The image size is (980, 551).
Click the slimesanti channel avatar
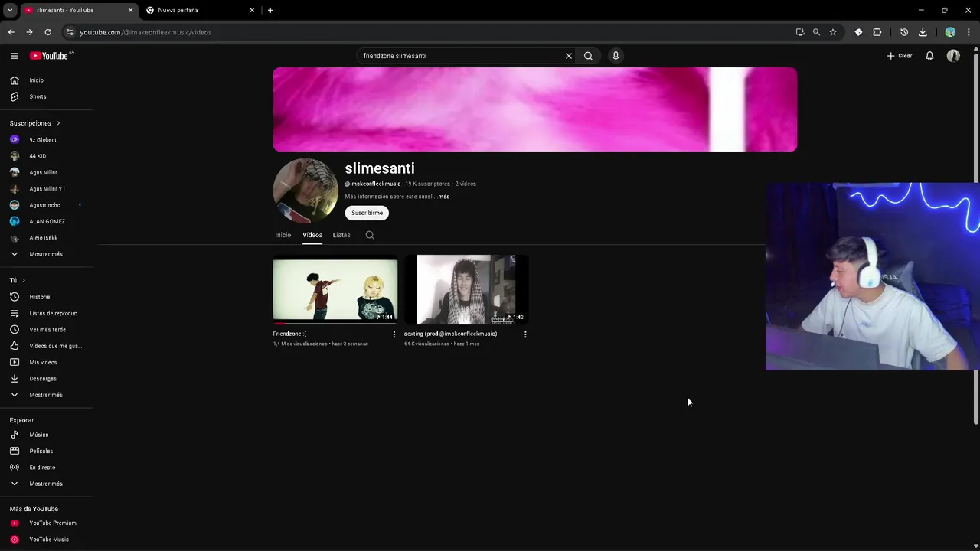[305, 191]
